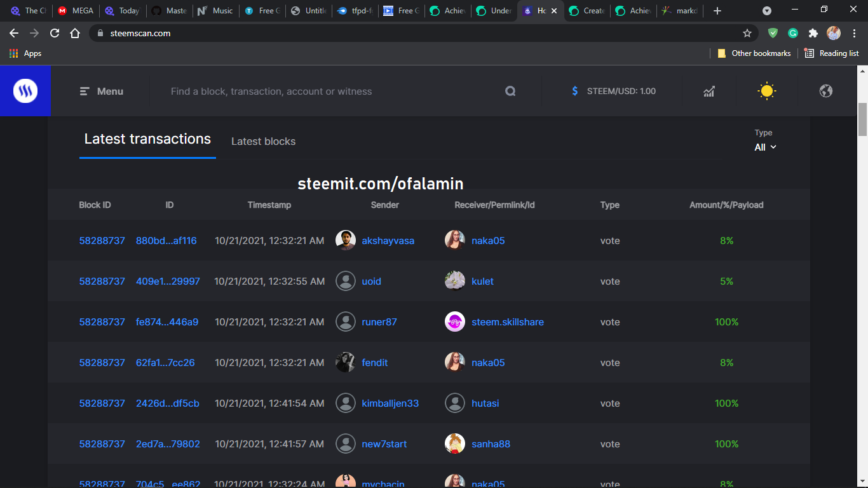Click steem.skillshare pink avatar icon
The image size is (868, 488).
tap(455, 322)
